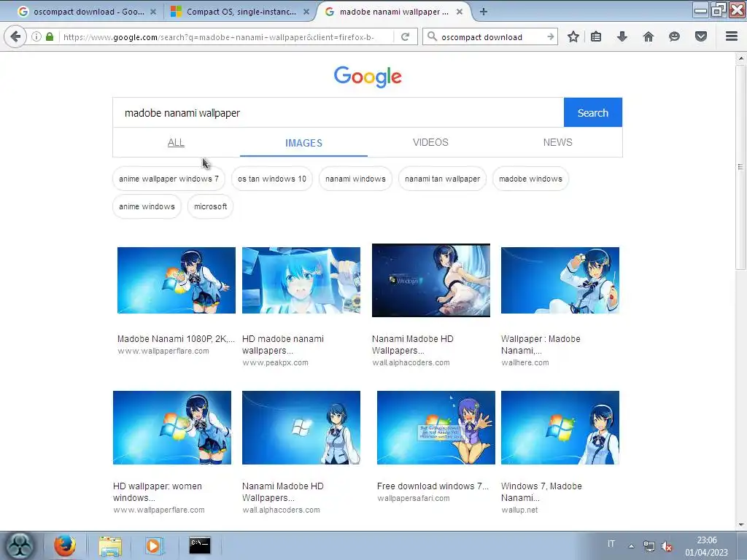This screenshot has width=747, height=560.
Task: Open Windows Explorer from the taskbar
Action: coord(110,545)
